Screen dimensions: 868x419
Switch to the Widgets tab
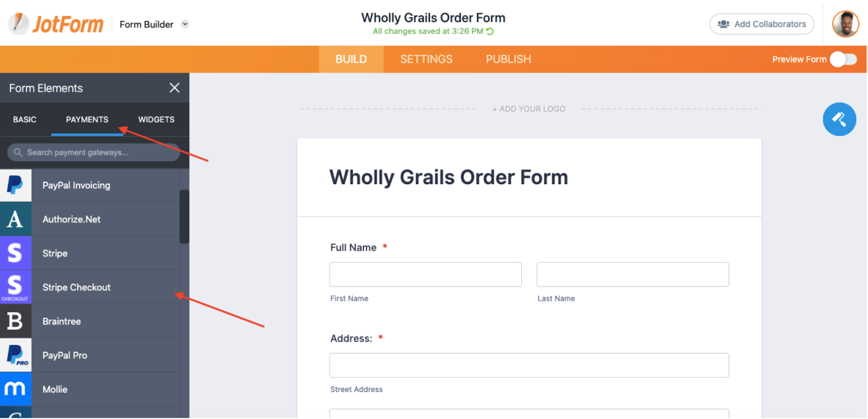click(156, 119)
